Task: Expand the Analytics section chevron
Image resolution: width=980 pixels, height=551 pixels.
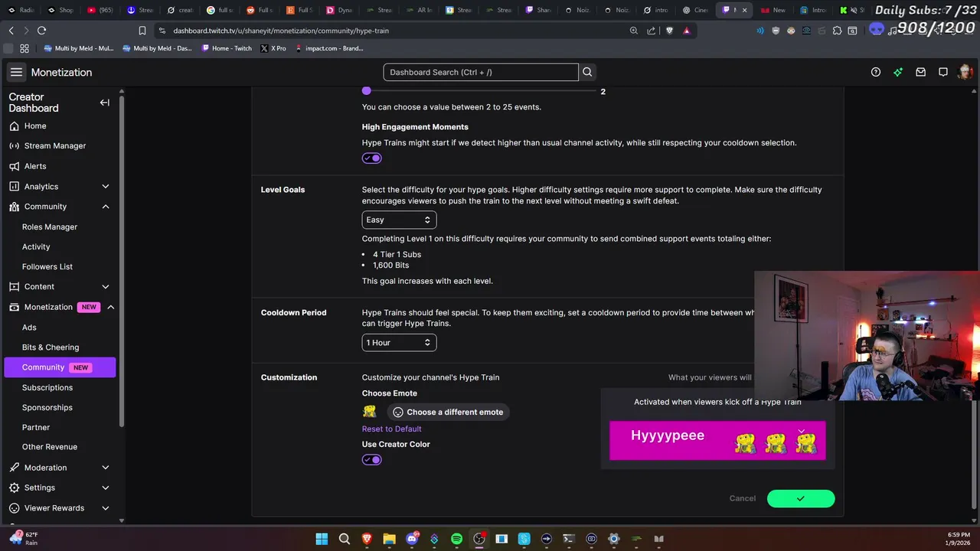Action: pos(106,186)
